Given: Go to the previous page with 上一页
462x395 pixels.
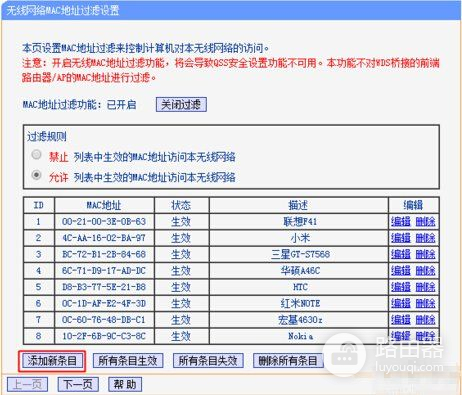Looking at the screenshot, I should (28, 384).
